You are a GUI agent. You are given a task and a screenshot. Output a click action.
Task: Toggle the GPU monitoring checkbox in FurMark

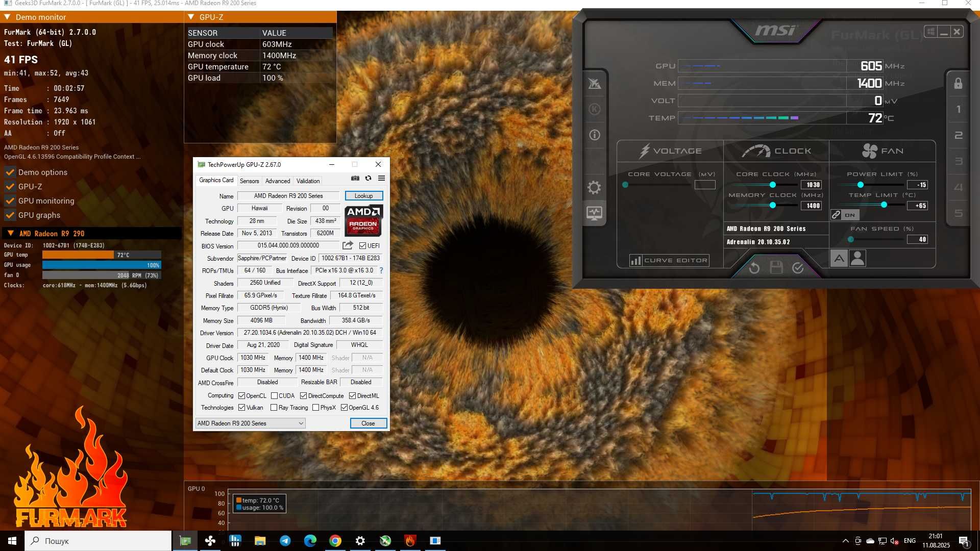tap(10, 201)
